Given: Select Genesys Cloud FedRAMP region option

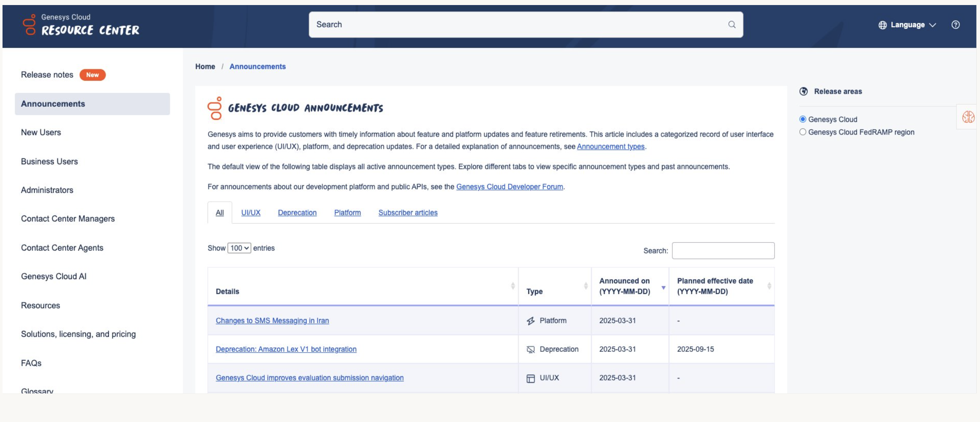Looking at the screenshot, I should tap(803, 132).
